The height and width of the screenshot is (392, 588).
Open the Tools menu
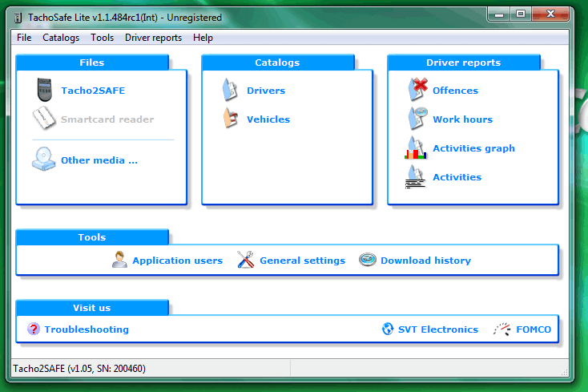(x=103, y=38)
